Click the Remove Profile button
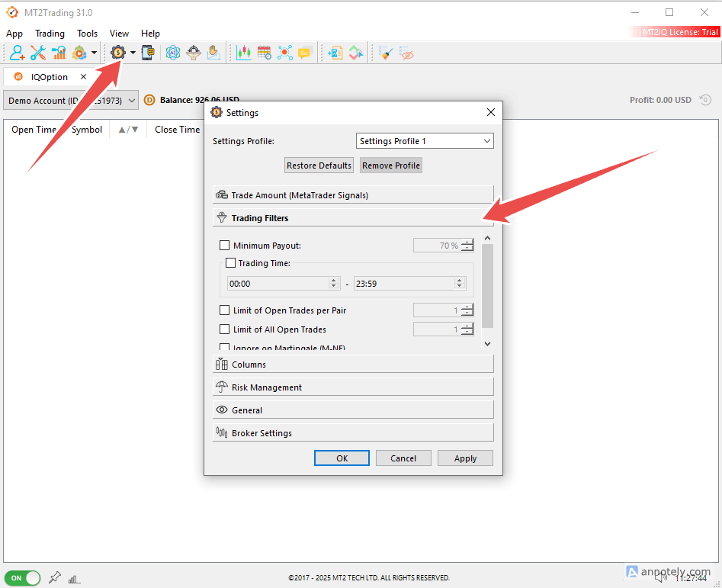Screen dimensions: 722x588 click(391, 165)
